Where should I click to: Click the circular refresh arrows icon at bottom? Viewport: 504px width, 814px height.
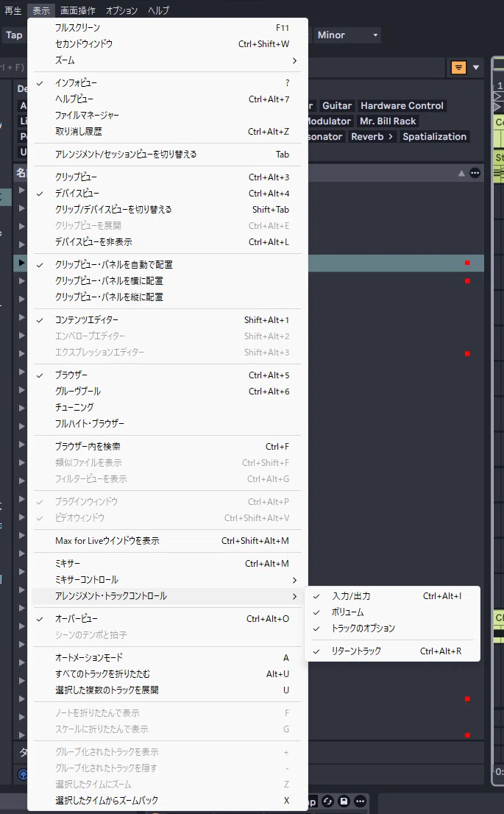tap(327, 801)
